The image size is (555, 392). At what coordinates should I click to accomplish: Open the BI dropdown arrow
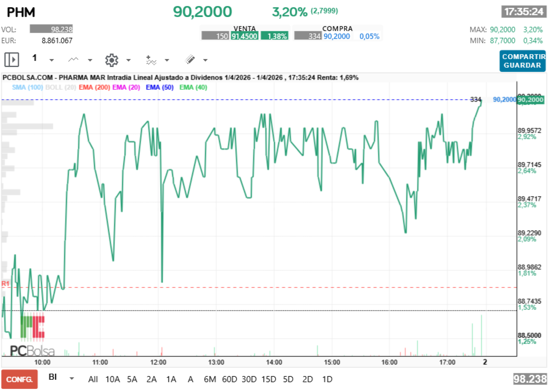(x=72, y=379)
